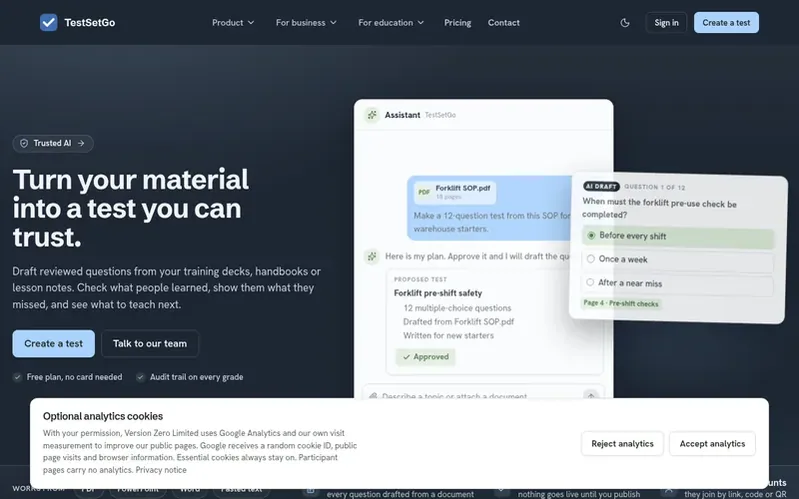Click the TestSetGo checkmark logo icon
799x499 pixels.
48,22
